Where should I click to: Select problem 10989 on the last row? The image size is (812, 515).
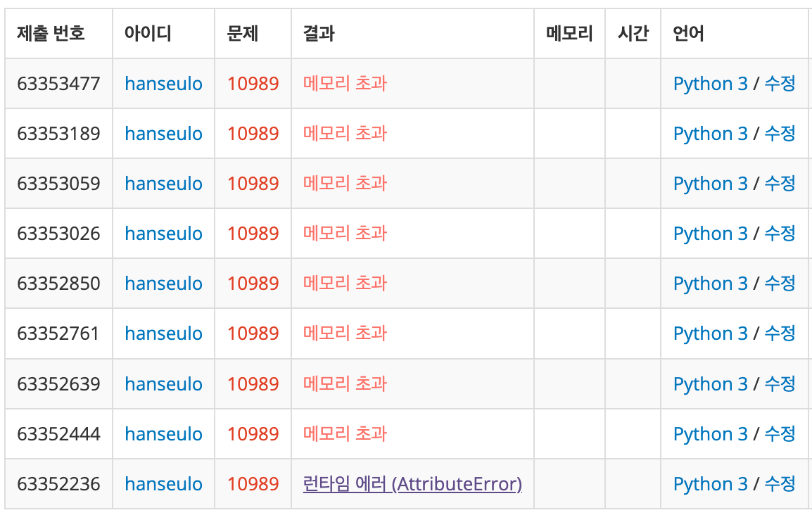pyautogui.click(x=252, y=484)
